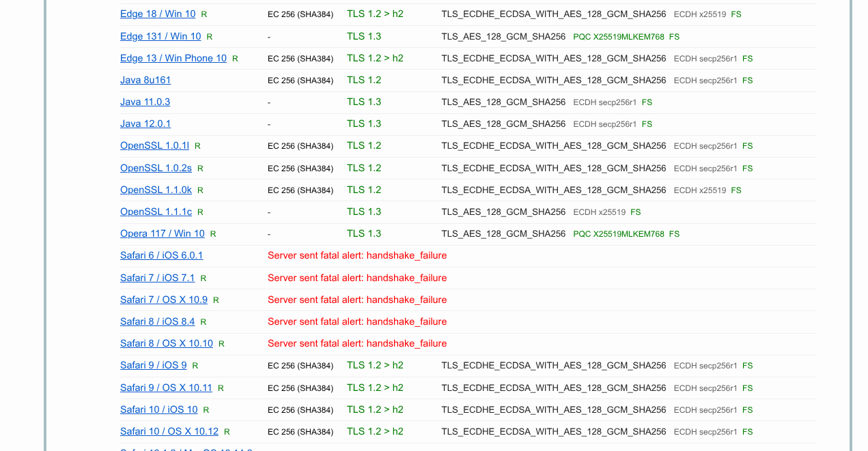Click TLS 1.2 > h2 in the Safari 9 / iOS 9 row

click(375, 365)
